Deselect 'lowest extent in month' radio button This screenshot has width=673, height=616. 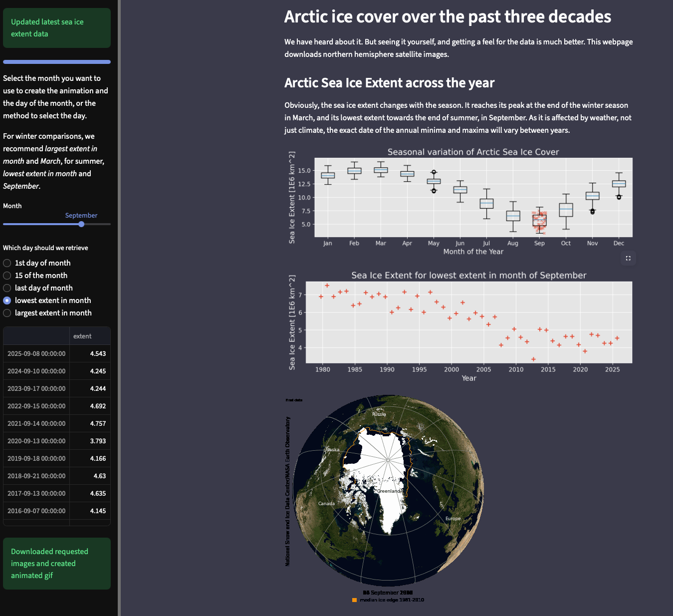click(7, 300)
